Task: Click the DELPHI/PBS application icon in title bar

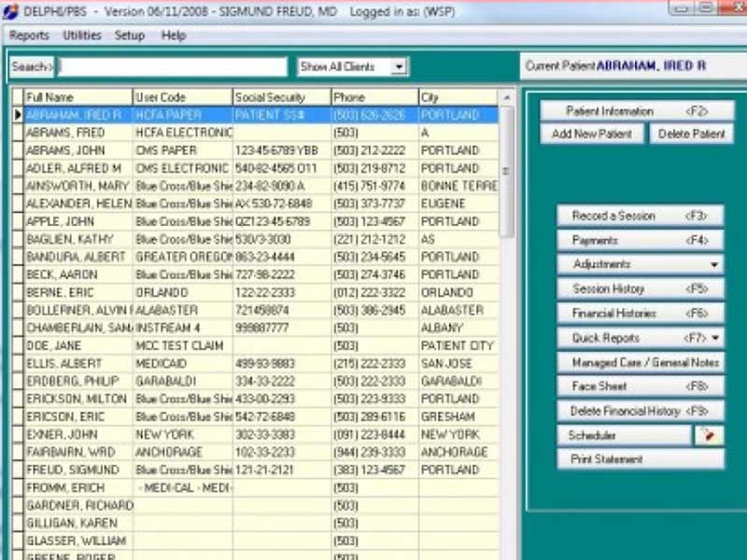Action: point(10,11)
